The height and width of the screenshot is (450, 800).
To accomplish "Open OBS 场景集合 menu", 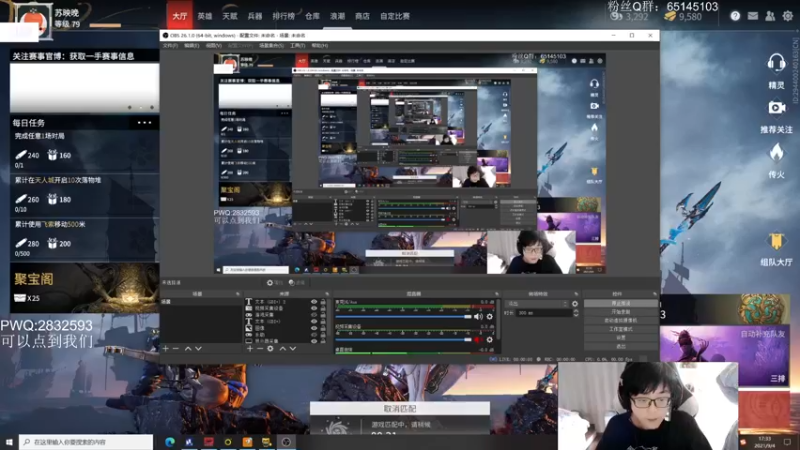I will [271, 45].
